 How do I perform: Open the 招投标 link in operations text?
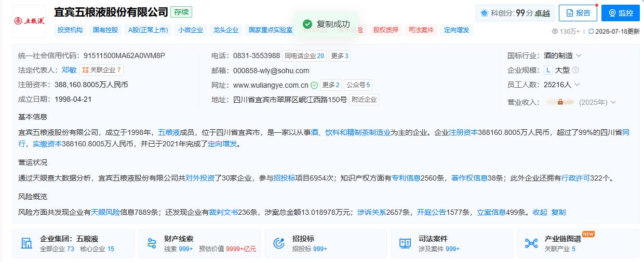(285, 178)
